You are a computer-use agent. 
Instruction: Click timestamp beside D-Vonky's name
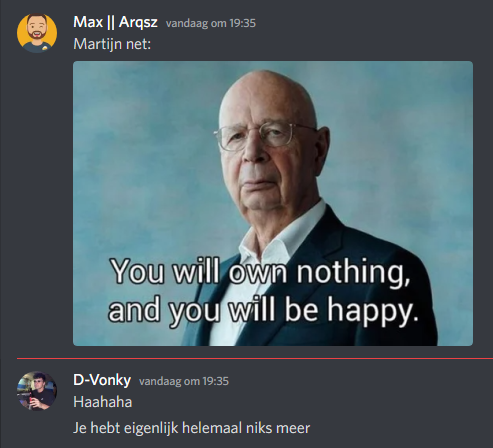[184, 381]
